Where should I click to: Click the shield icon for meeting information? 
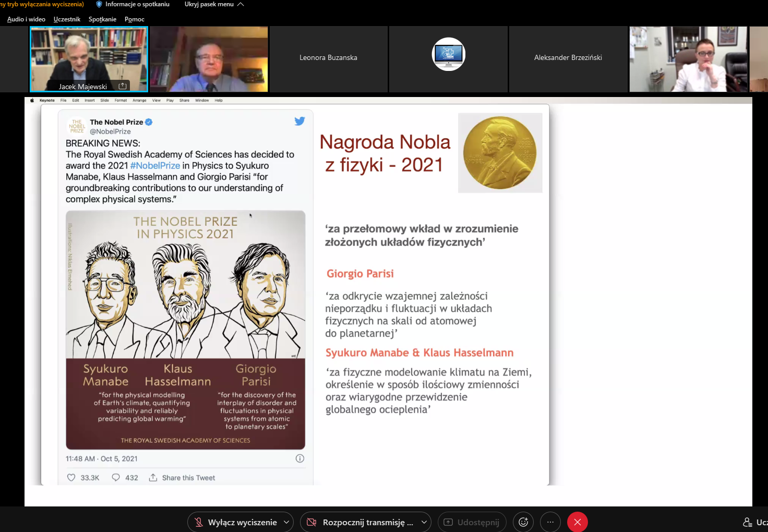coord(99,4)
